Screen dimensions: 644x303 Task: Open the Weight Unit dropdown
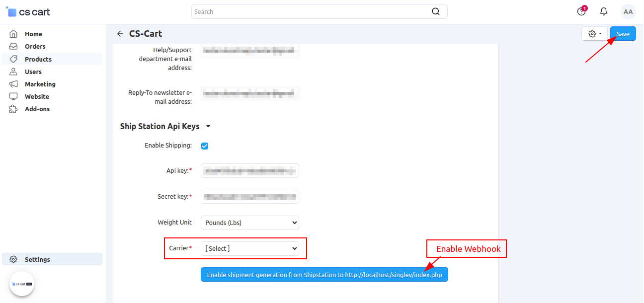coord(250,223)
